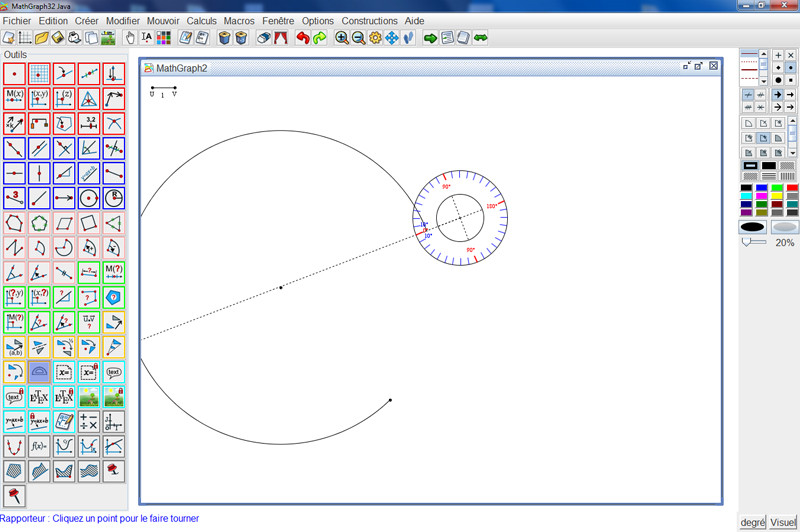Click angle mark list up arrow

coord(792,121)
